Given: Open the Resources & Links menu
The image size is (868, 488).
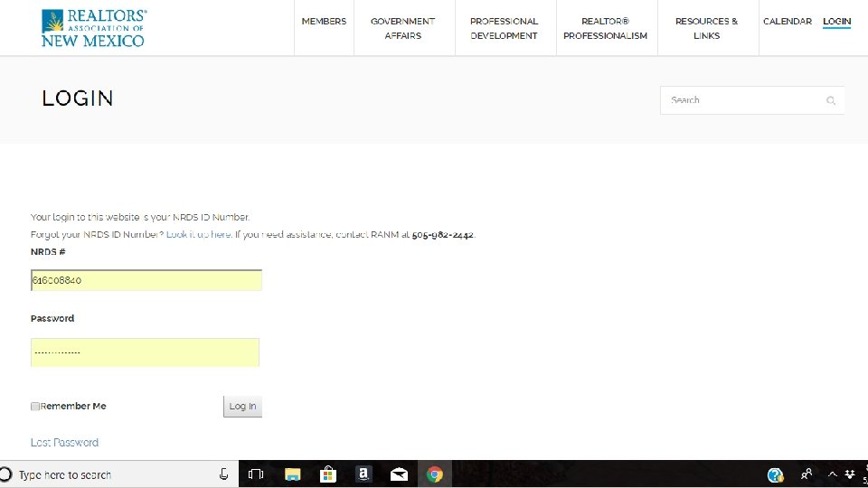Looking at the screenshot, I should [x=706, y=28].
